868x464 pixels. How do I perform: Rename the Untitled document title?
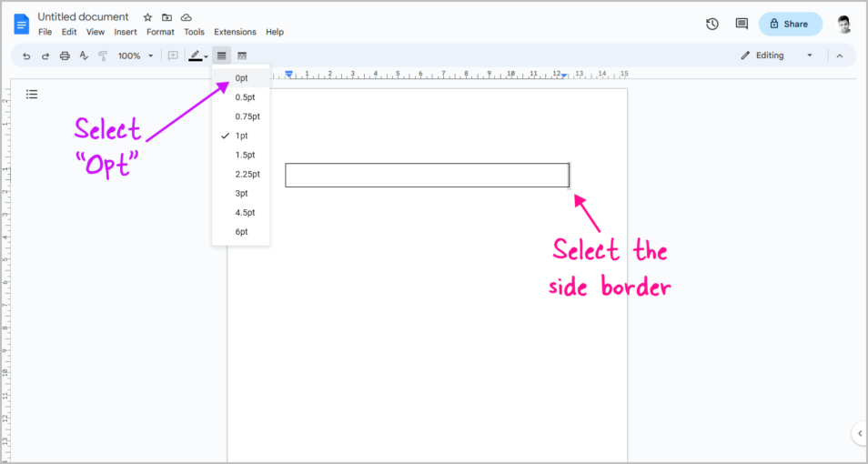(83, 17)
